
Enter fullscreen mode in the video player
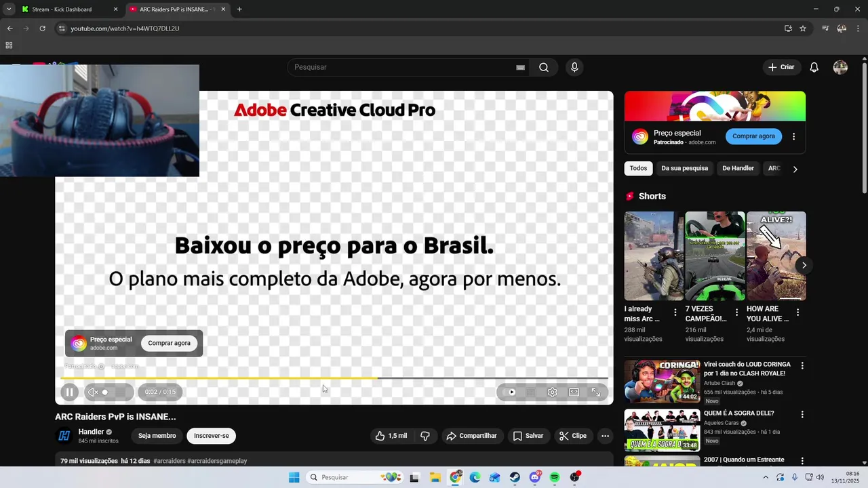[596, 392]
